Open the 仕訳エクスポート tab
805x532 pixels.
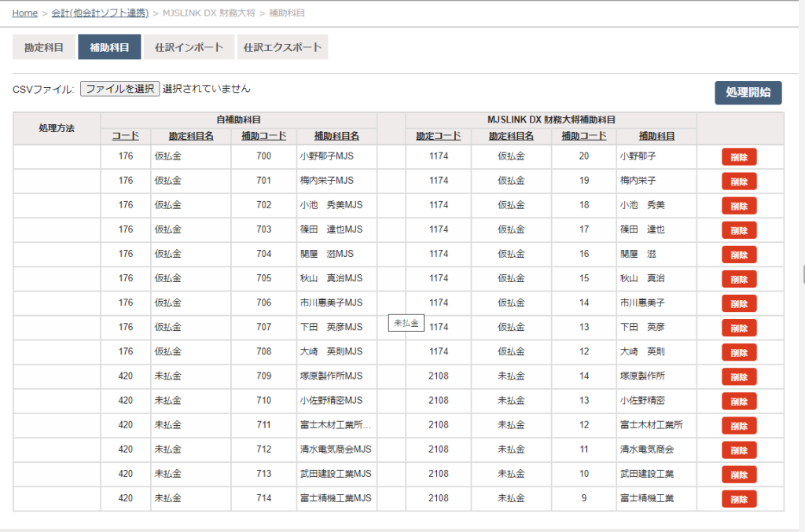point(282,47)
